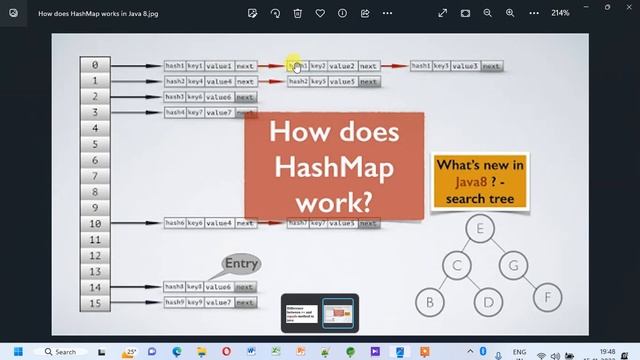This screenshot has height=360, width=640.
Task: Click the 214% zoom percentage
Action: [x=560, y=13]
